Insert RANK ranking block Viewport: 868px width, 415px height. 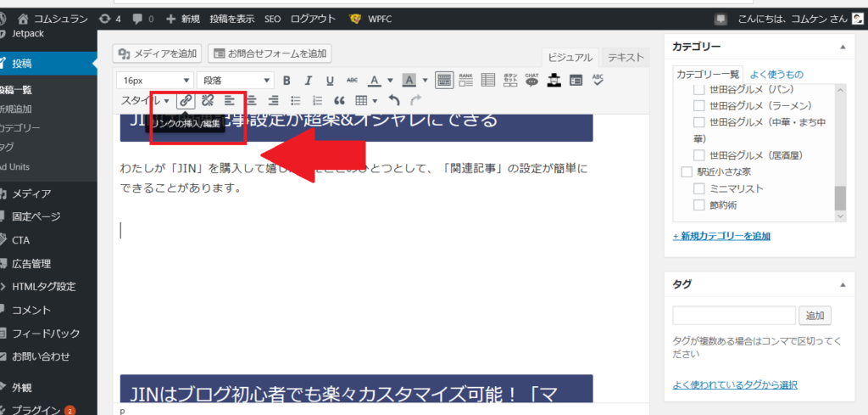coord(465,81)
